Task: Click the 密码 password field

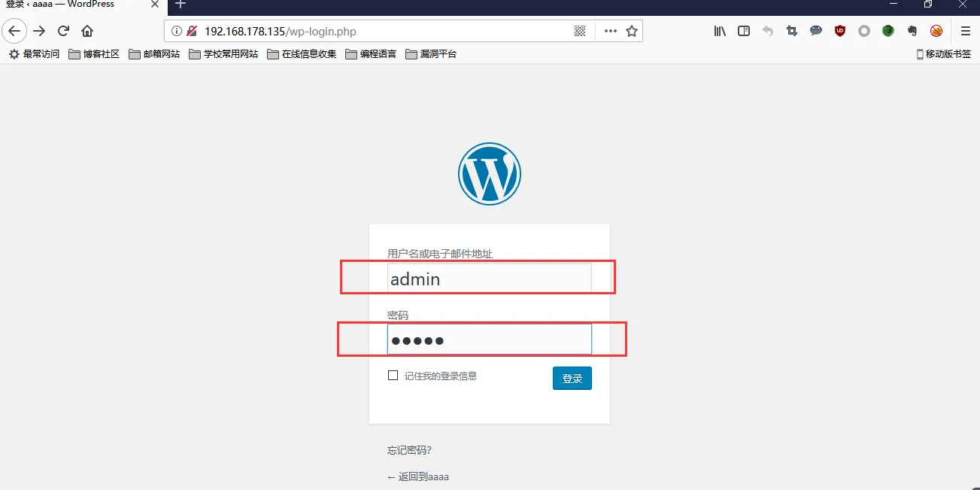Action: (x=490, y=339)
